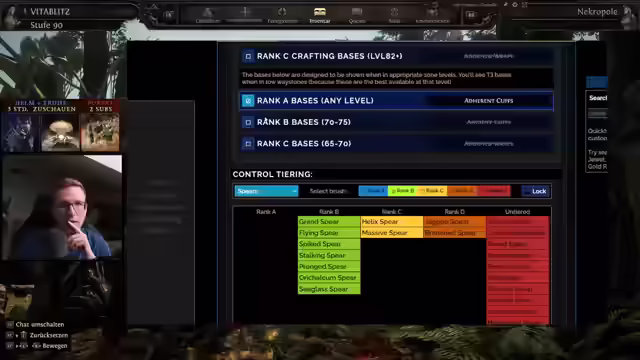This screenshot has height=360, width=640.
Task: Select the orange Rank D brush swatch
Action: (462, 191)
